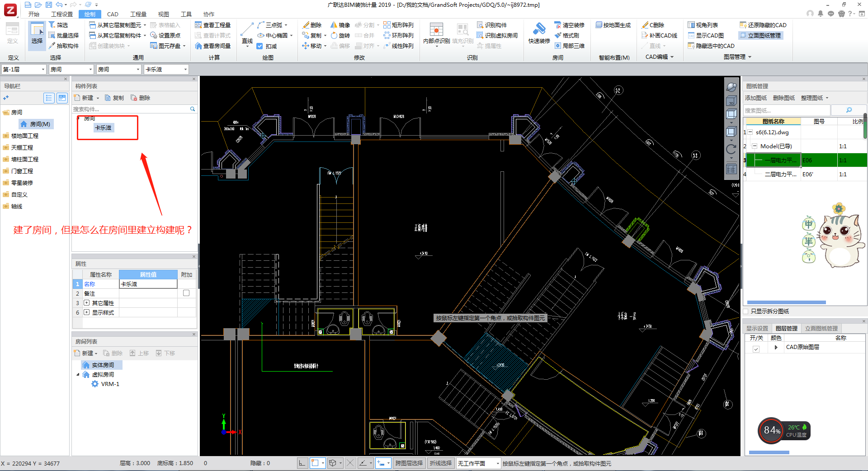Expand 显示样式 property row
Viewport: 868px width, 471px height.
(86, 312)
